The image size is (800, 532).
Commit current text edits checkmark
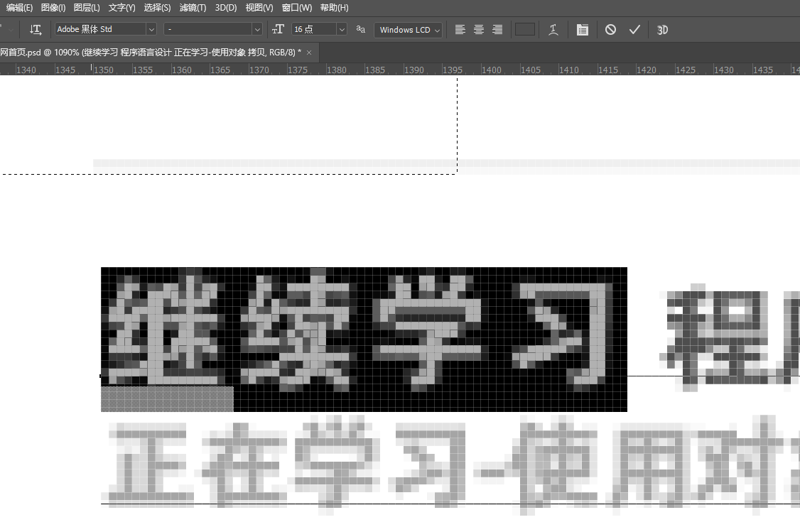pos(634,30)
